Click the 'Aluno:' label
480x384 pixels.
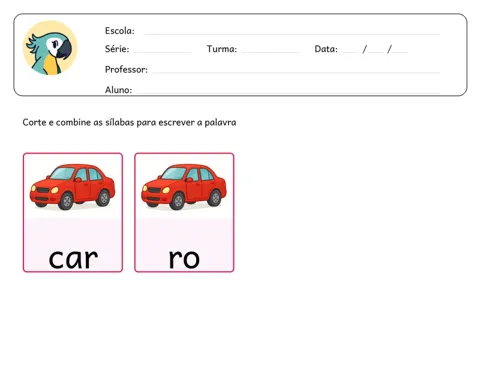click(x=118, y=90)
